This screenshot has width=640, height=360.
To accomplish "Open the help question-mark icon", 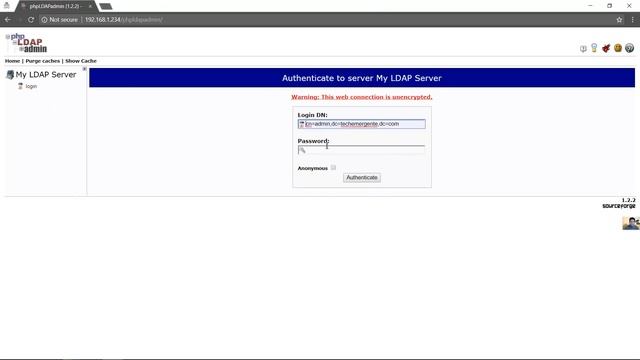I will [629, 48].
